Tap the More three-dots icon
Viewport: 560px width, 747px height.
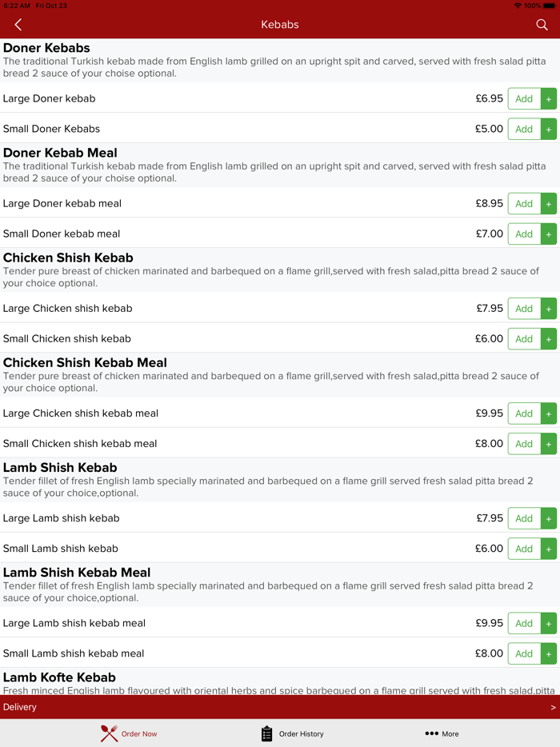[431, 733]
